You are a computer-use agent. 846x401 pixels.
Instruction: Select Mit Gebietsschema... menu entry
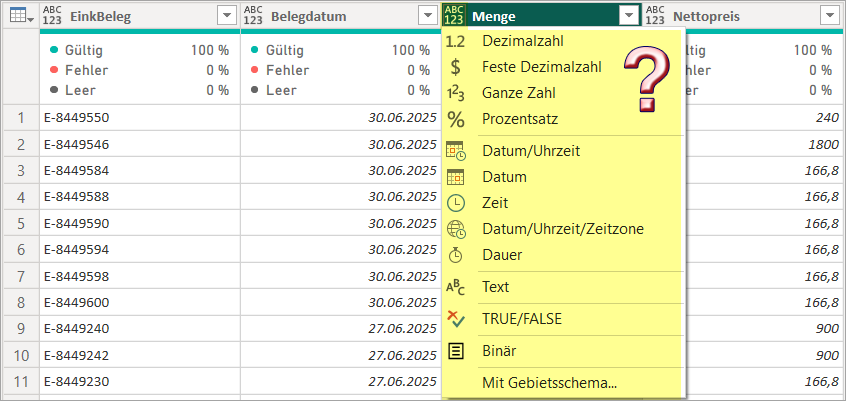(549, 382)
